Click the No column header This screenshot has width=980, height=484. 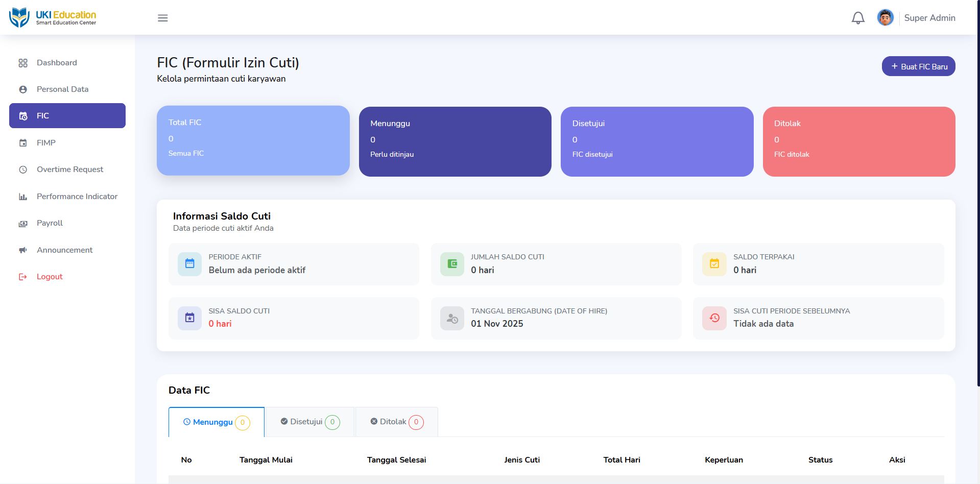click(x=186, y=460)
